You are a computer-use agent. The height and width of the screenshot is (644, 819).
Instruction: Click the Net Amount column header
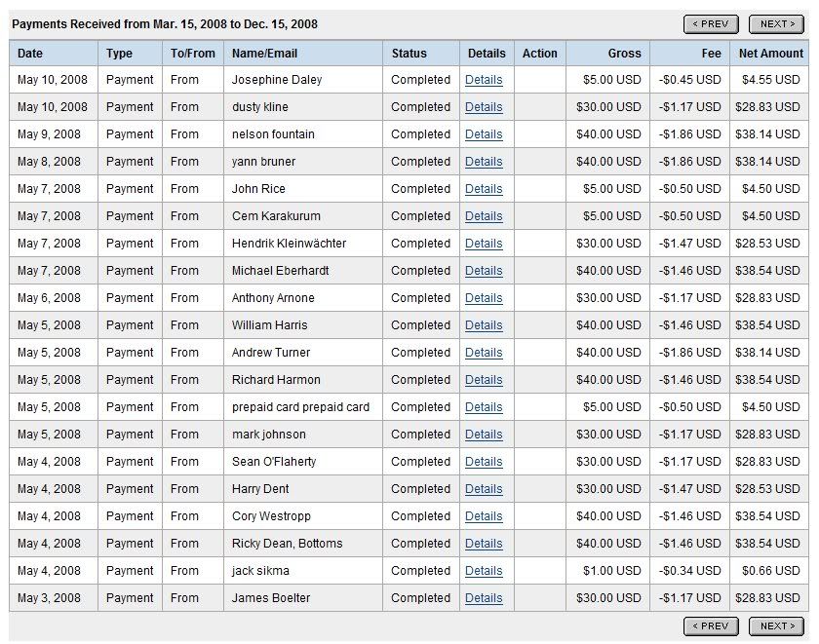tap(770, 54)
